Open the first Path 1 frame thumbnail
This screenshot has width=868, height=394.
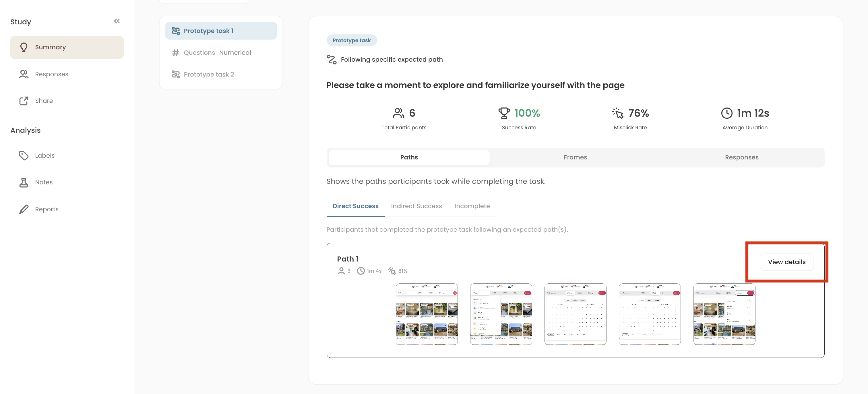(427, 314)
